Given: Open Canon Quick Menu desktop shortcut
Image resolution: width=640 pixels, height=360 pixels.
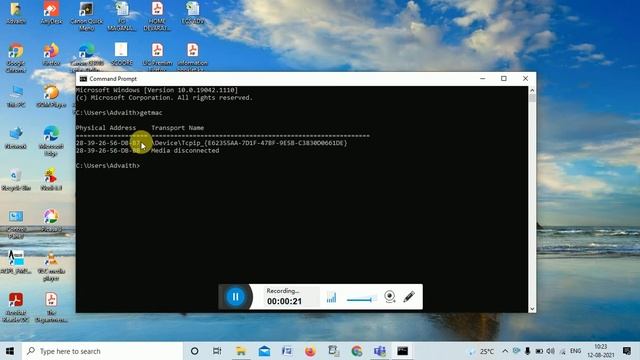Looking at the screenshot, I should 87,16.
